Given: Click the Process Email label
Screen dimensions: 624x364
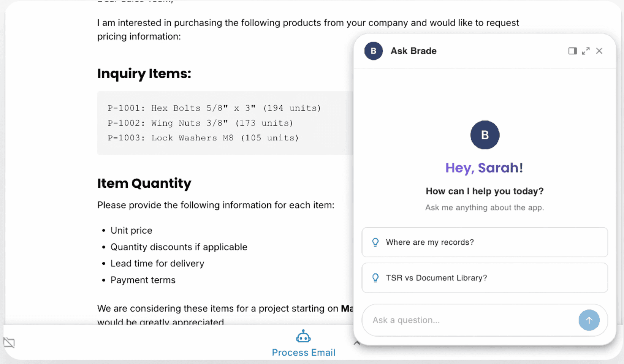Looking at the screenshot, I should coord(303,353).
